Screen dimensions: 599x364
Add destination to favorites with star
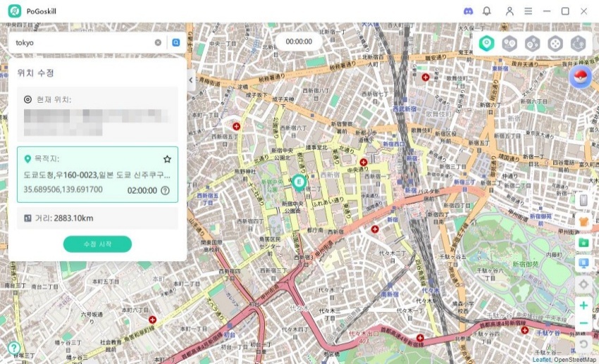pyautogui.click(x=167, y=159)
